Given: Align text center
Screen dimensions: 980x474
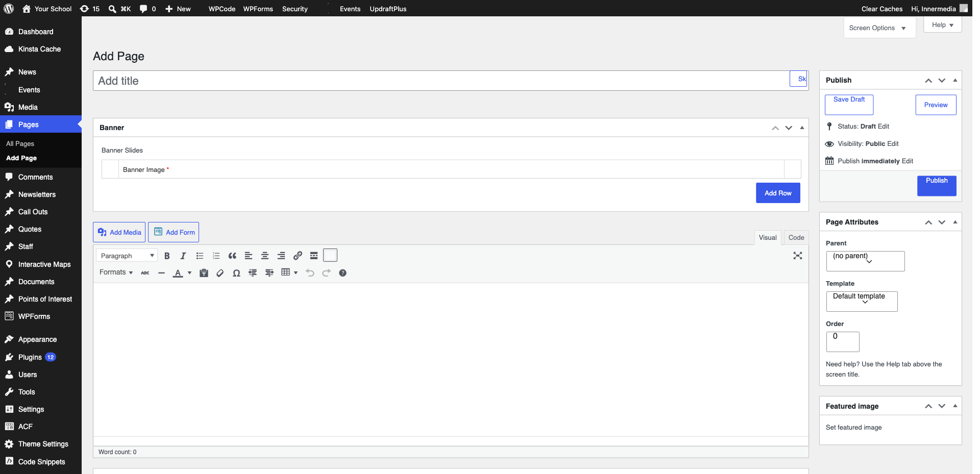Looking at the screenshot, I should point(265,256).
